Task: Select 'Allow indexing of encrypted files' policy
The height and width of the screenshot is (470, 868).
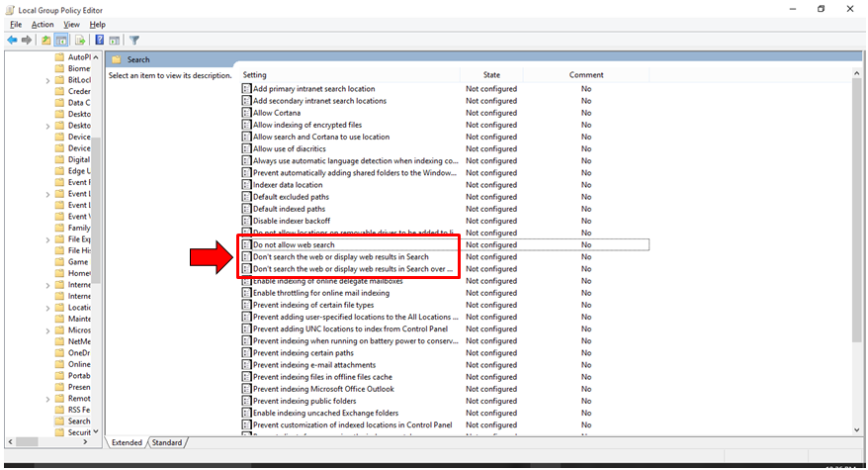Action: 307,125
